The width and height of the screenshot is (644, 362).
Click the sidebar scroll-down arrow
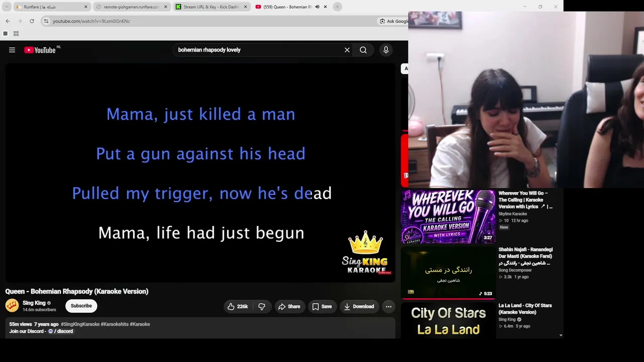(560, 335)
